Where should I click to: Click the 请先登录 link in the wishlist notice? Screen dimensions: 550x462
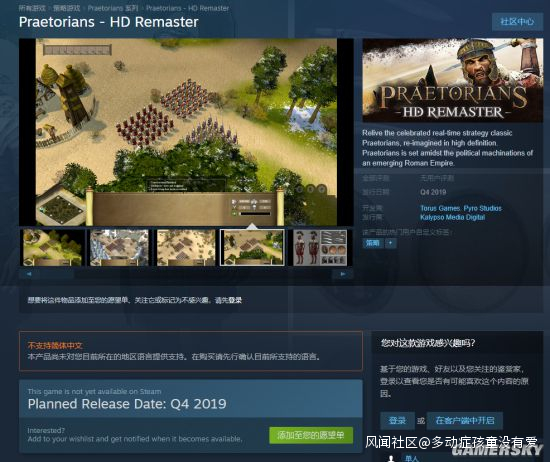pos(228,300)
